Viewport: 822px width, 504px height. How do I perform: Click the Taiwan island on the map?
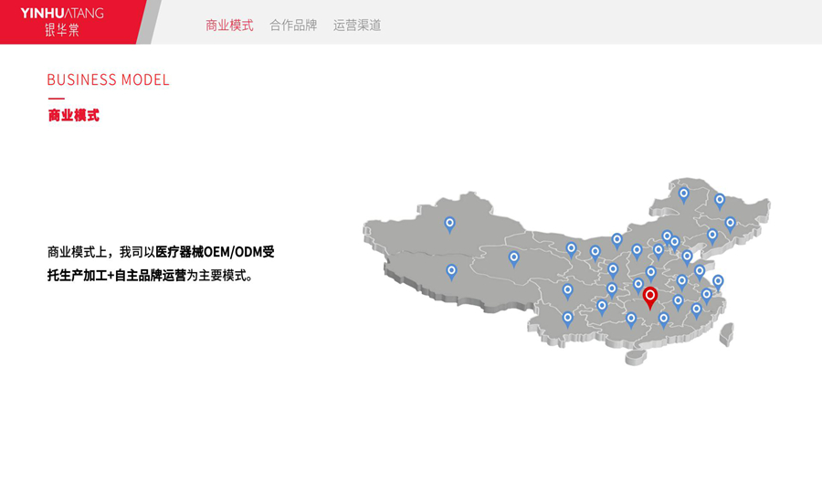point(727,334)
